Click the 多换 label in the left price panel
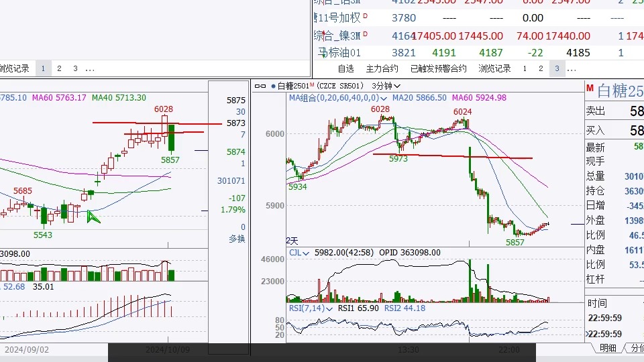Viewport: 644px width, 362px height. pos(236,239)
